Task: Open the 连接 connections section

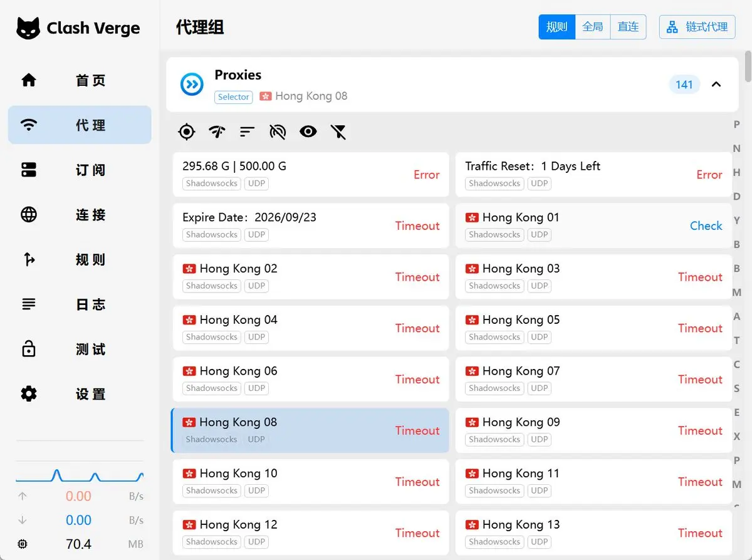Action: click(80, 215)
